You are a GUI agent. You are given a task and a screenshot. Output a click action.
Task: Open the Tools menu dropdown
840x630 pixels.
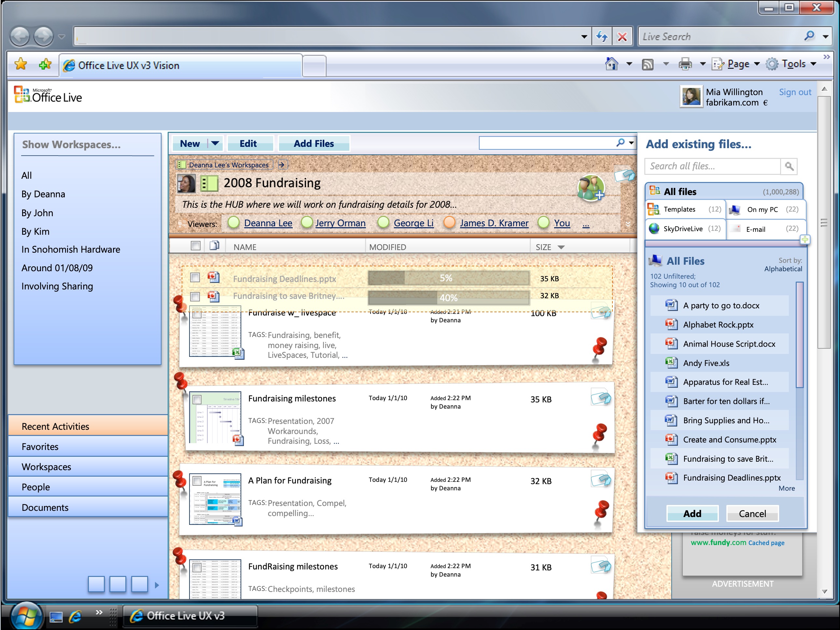[x=813, y=64]
